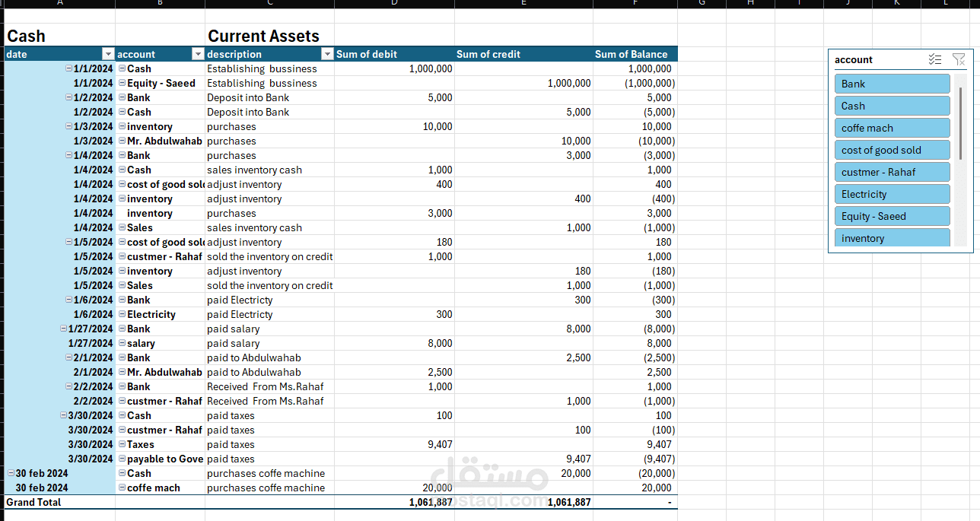Collapse the 1/27/2024 date group

63,329
